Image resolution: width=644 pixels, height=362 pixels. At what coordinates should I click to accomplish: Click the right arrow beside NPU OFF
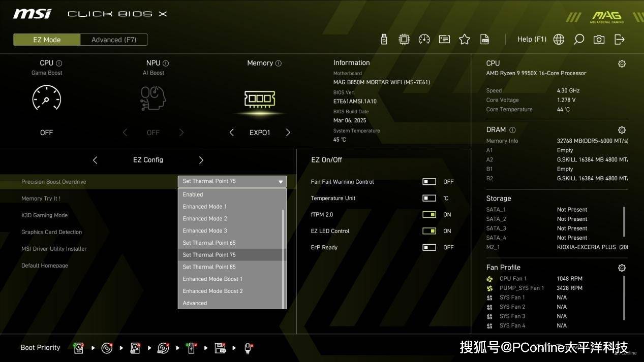point(181,133)
